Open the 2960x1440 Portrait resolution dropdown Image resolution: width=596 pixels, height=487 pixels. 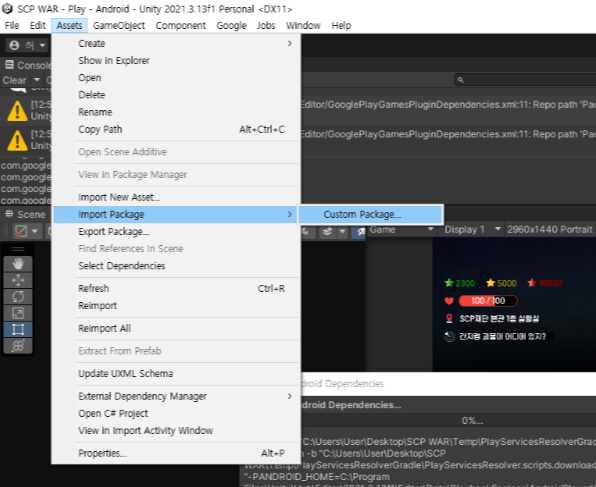(550, 229)
